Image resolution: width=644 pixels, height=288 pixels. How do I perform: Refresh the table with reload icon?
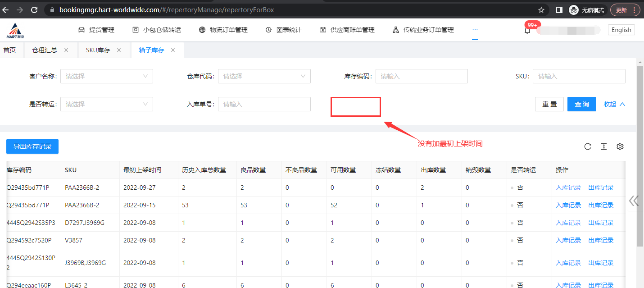click(588, 146)
